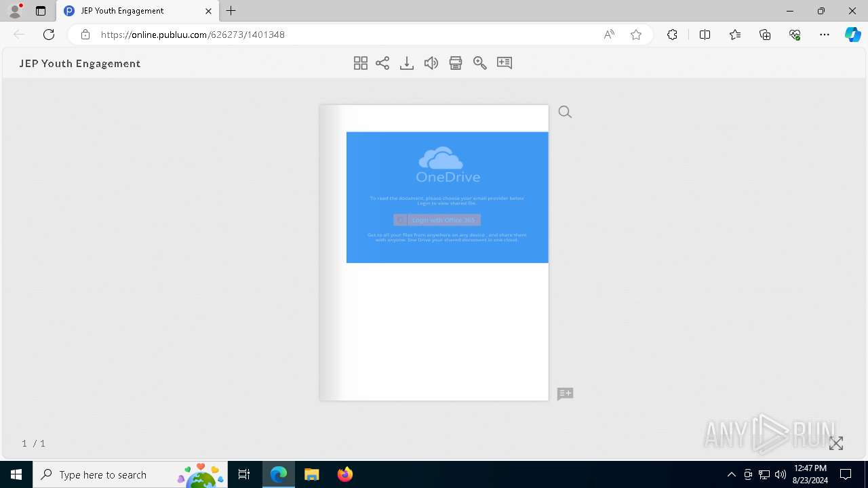
Task: Refresh the browser page
Action: [x=49, y=35]
